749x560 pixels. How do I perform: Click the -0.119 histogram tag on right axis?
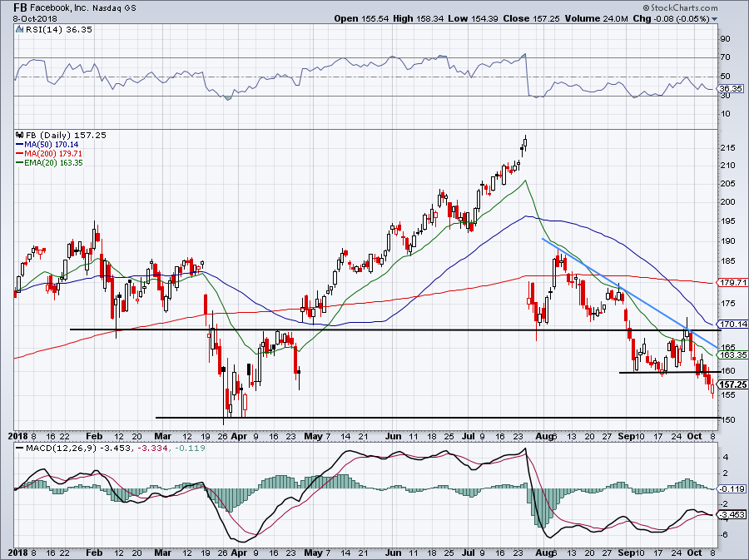pos(733,489)
